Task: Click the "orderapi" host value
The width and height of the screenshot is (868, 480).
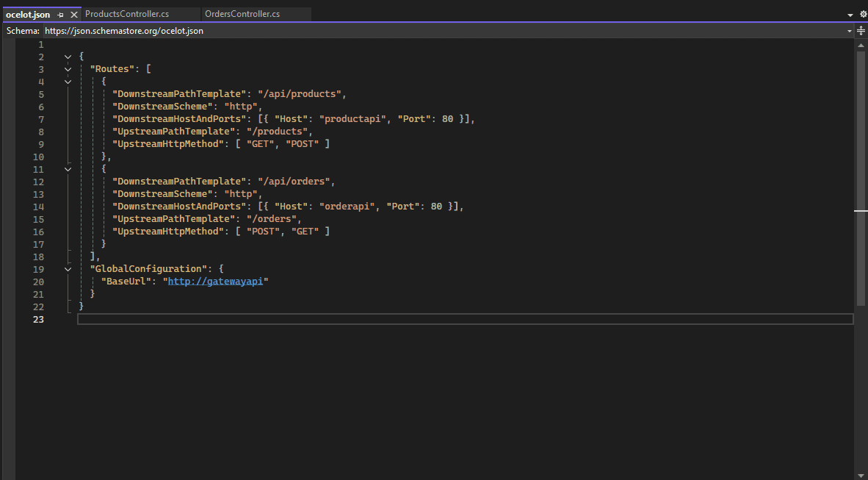Action: 347,207
